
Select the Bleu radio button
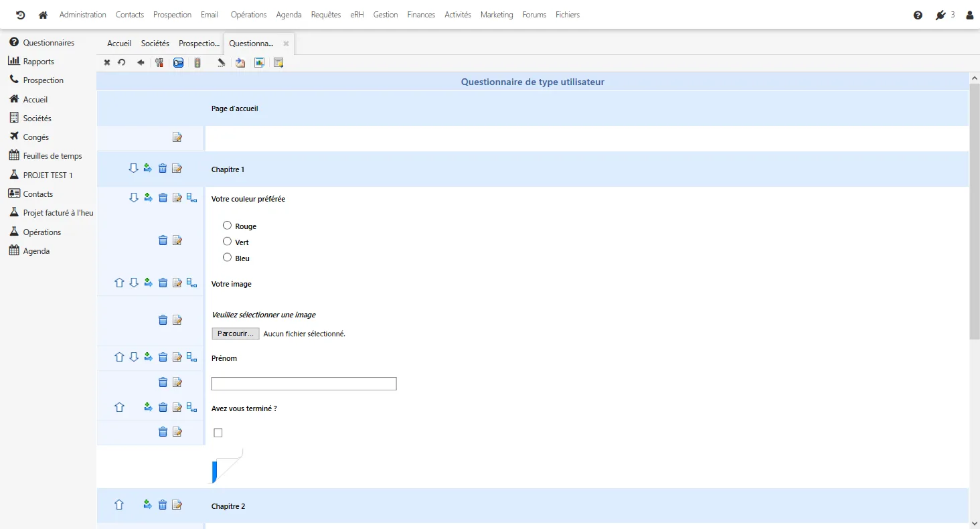(227, 257)
